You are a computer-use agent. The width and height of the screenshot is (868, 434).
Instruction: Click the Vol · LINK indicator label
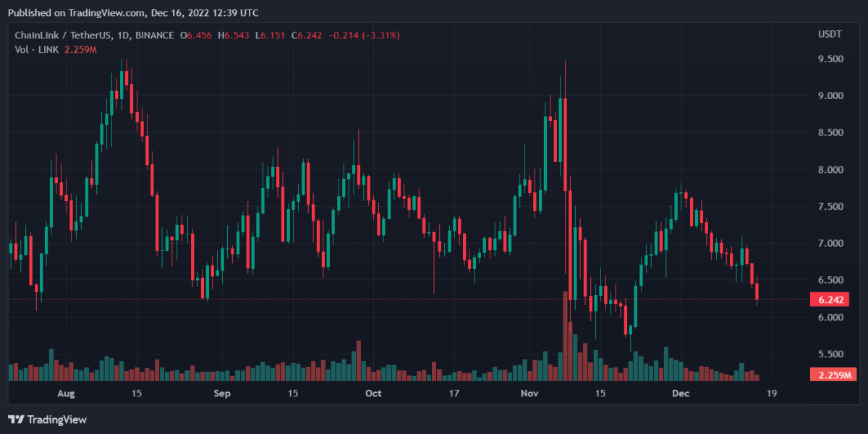[x=38, y=49]
